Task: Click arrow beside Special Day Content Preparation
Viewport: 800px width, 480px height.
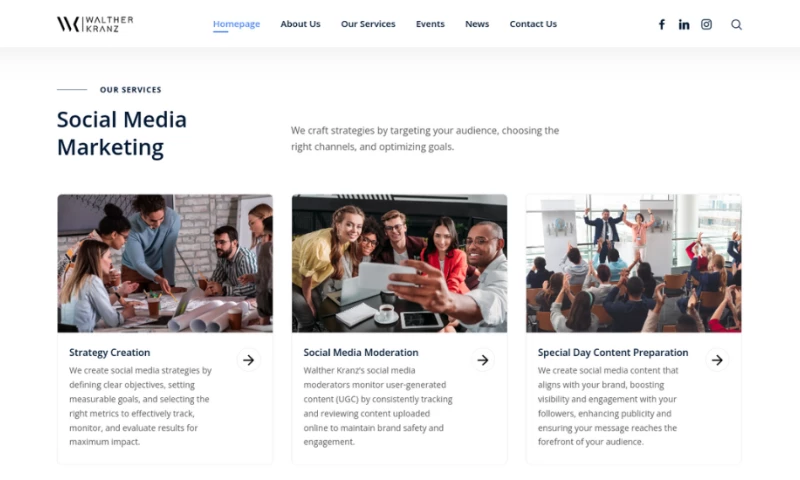Action: click(x=717, y=360)
